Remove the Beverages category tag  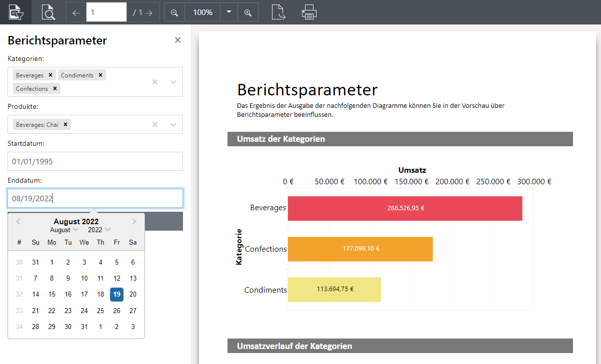point(50,75)
